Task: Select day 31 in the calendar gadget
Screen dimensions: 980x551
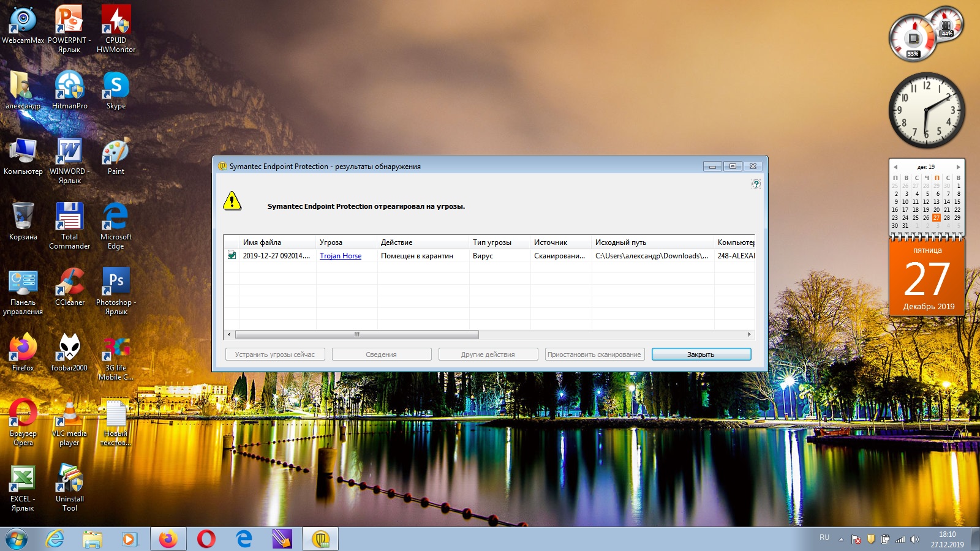Action: point(905,225)
